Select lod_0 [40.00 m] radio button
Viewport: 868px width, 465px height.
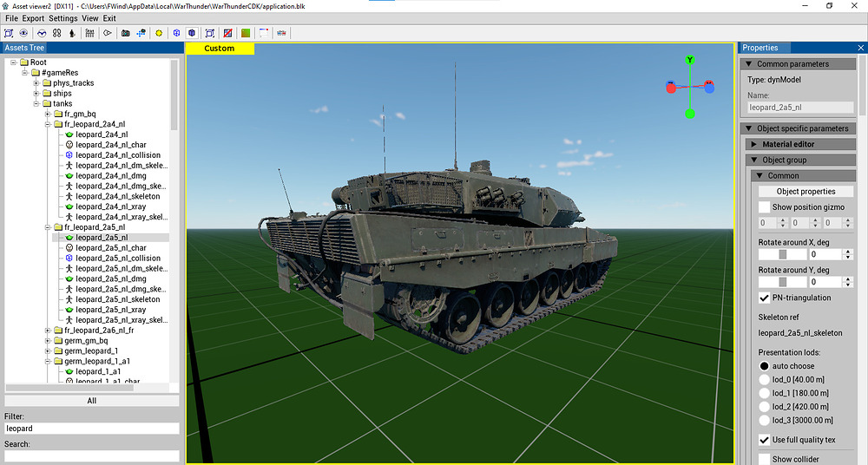click(764, 380)
